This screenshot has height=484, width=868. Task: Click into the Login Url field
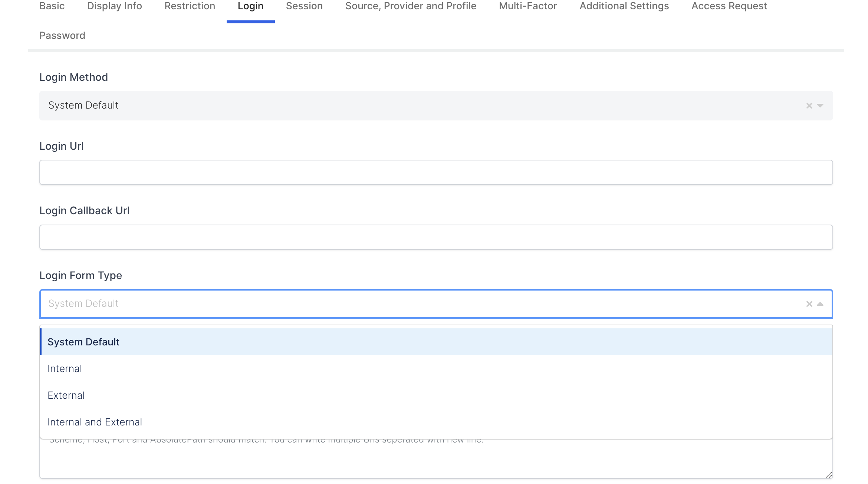point(436,172)
